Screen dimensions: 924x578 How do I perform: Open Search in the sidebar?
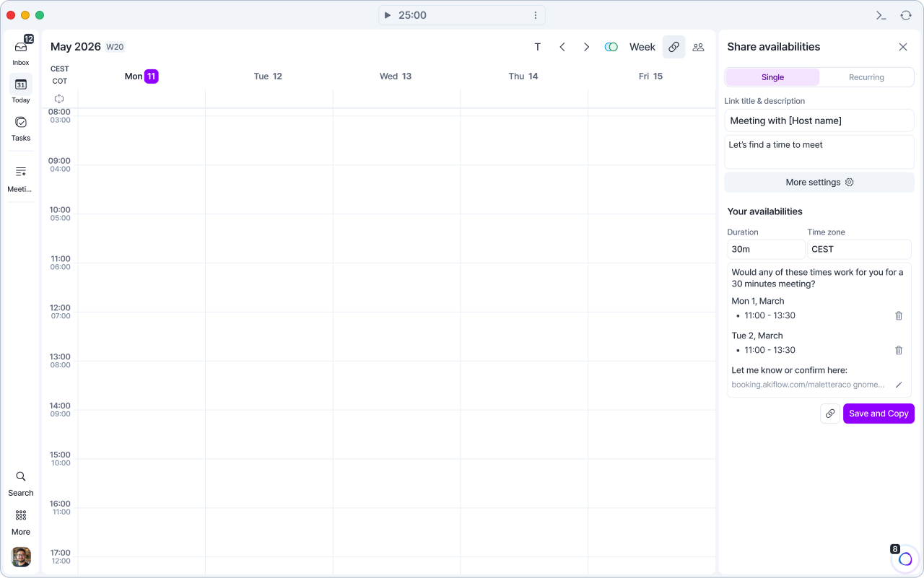[21, 483]
